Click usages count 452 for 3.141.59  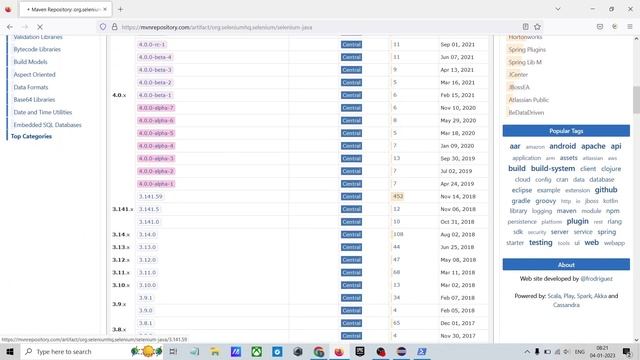[398, 196]
